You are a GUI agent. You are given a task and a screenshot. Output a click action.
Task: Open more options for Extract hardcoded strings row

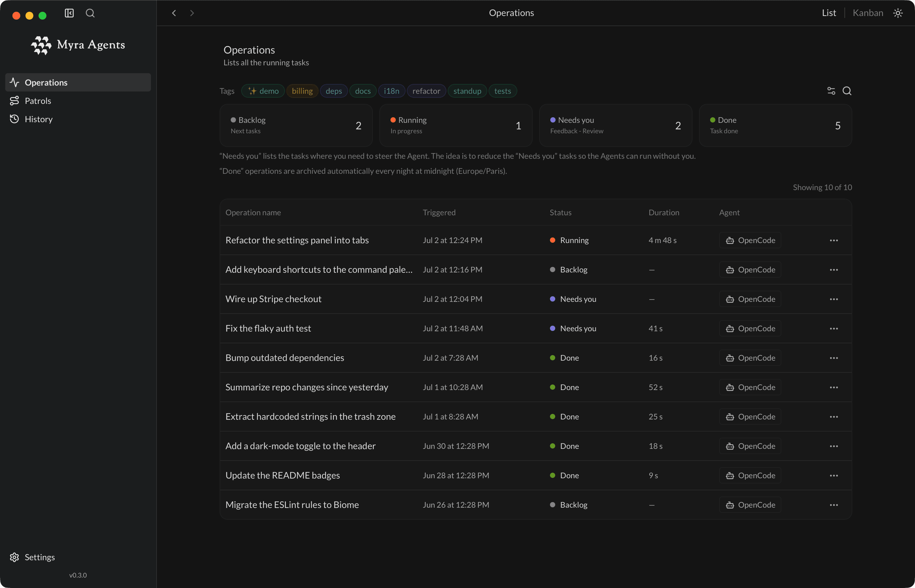pos(834,416)
